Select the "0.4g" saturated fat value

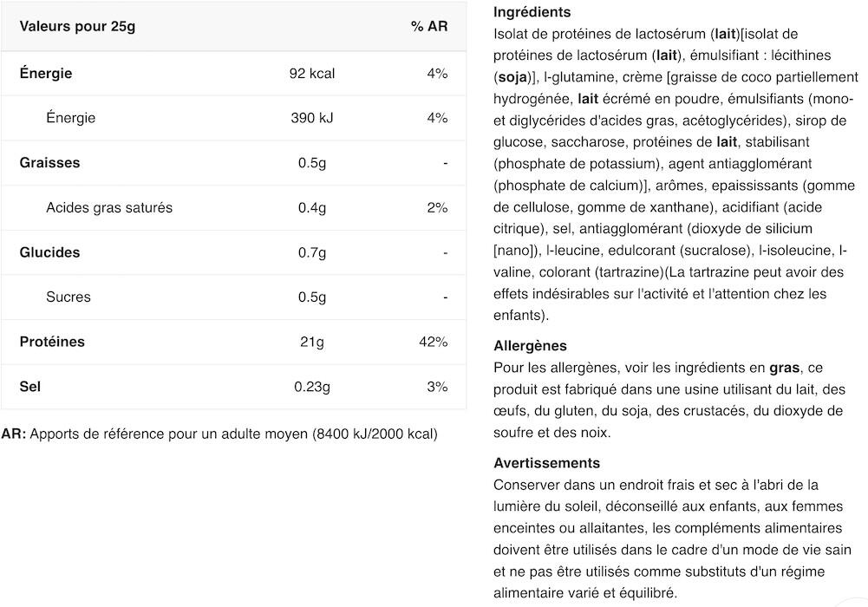[x=312, y=207]
